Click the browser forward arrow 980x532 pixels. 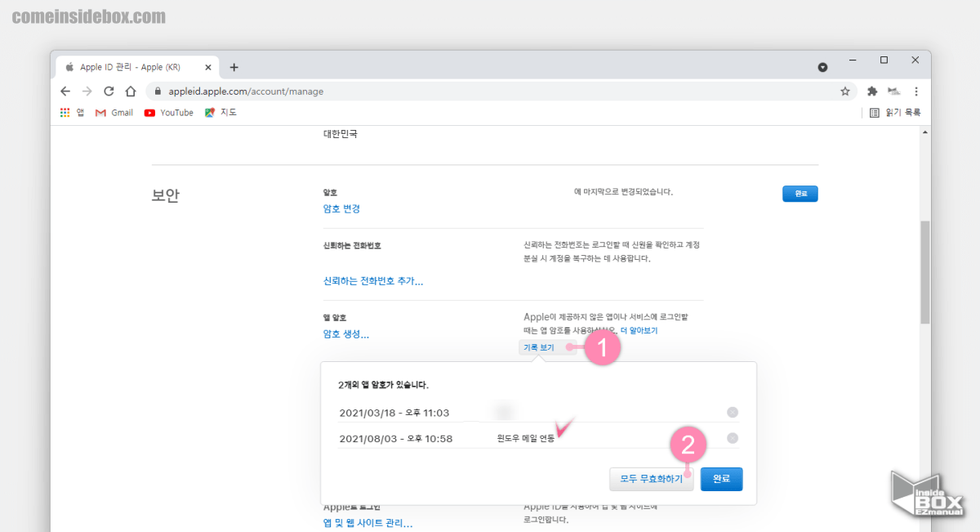pos(87,92)
